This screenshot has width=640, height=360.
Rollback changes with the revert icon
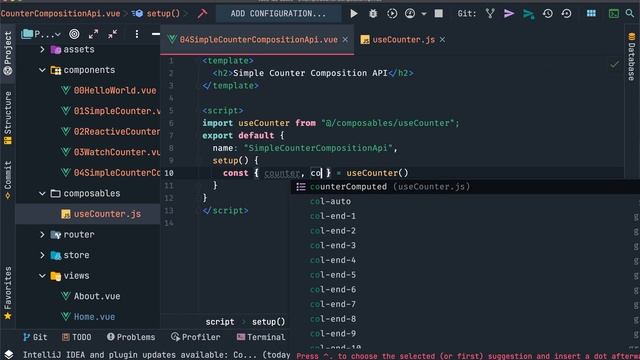[566, 13]
